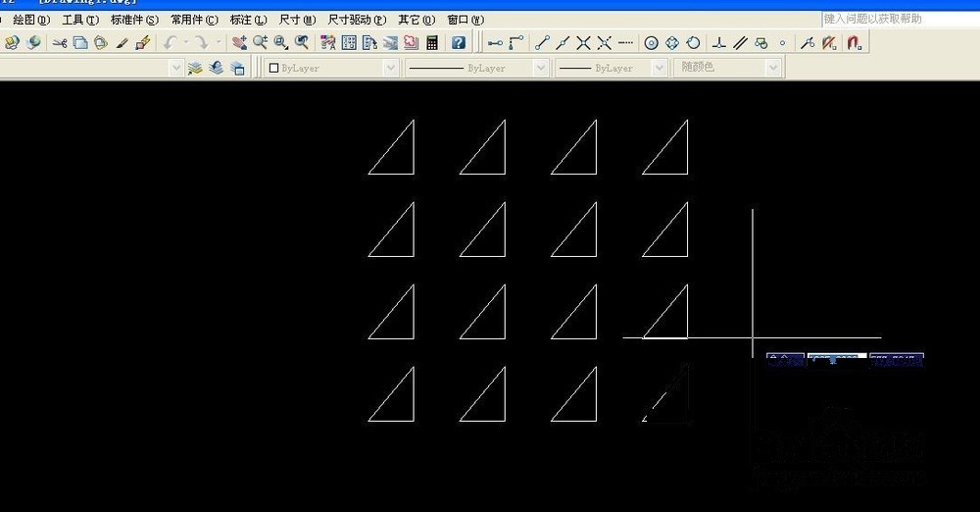This screenshot has height=512, width=980.
Task: Click the dynamic input coordinate field near crosshair
Action: point(837,360)
